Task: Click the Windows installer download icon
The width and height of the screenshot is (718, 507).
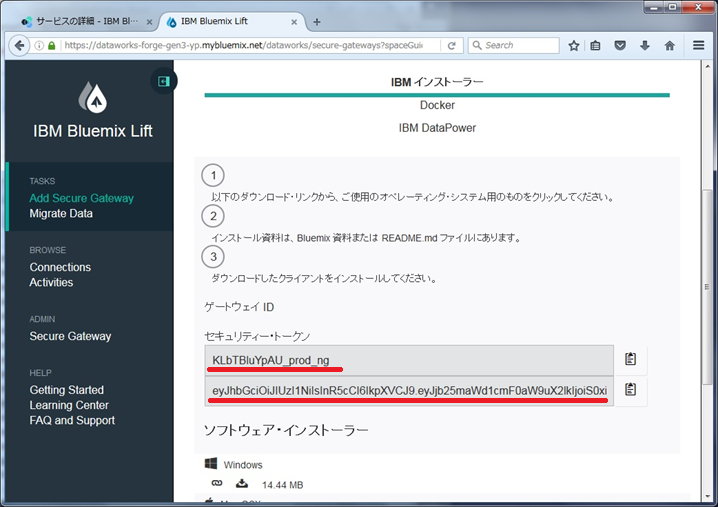Action: (242, 484)
